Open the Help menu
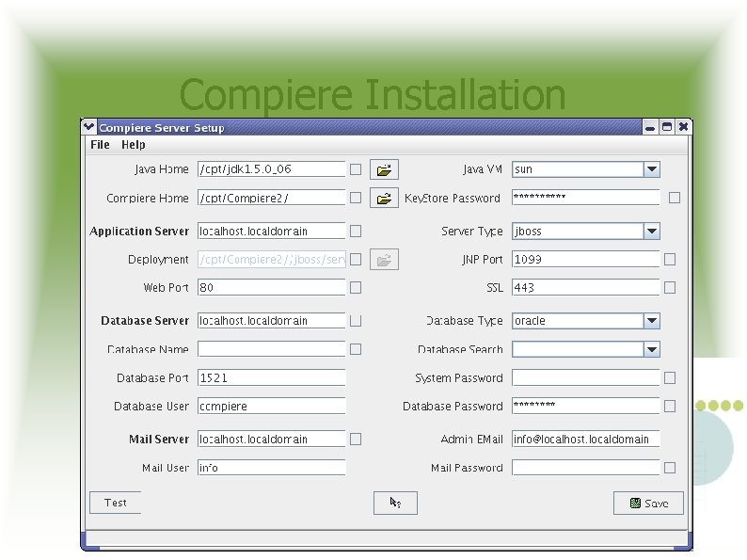This screenshot has width=747, height=560. 134,144
